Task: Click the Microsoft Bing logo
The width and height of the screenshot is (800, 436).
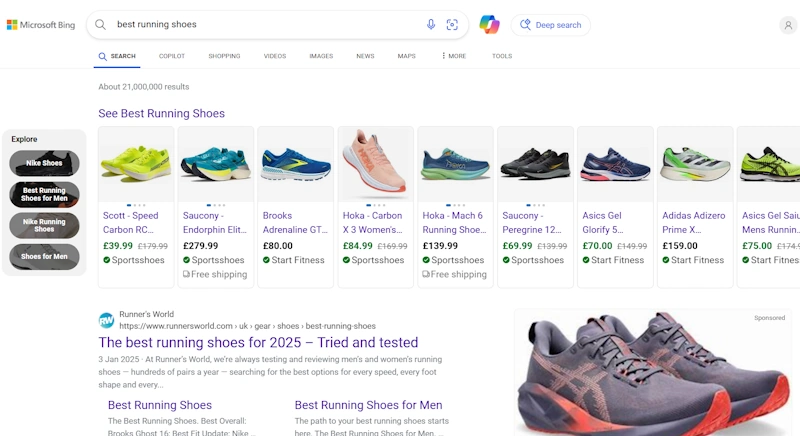Action: (41, 24)
